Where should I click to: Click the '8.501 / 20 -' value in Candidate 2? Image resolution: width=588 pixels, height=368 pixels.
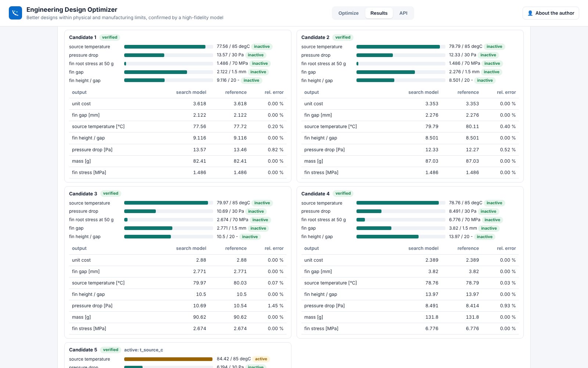coord(461,80)
